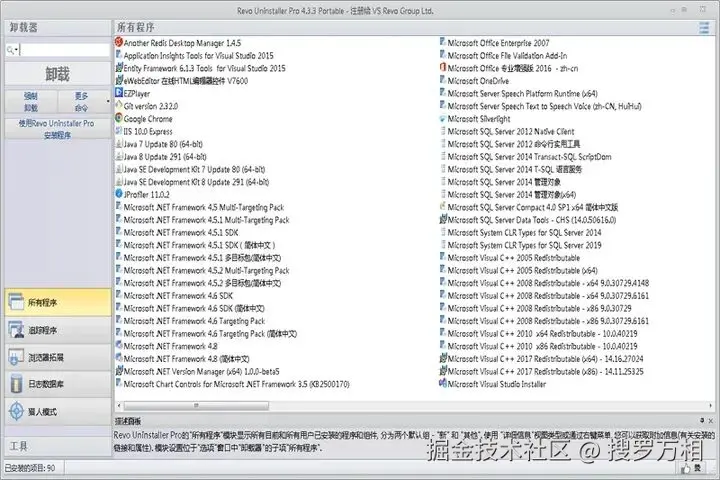Click 使用Revo Uninstaller Pro安装程序 button

pyautogui.click(x=58, y=129)
